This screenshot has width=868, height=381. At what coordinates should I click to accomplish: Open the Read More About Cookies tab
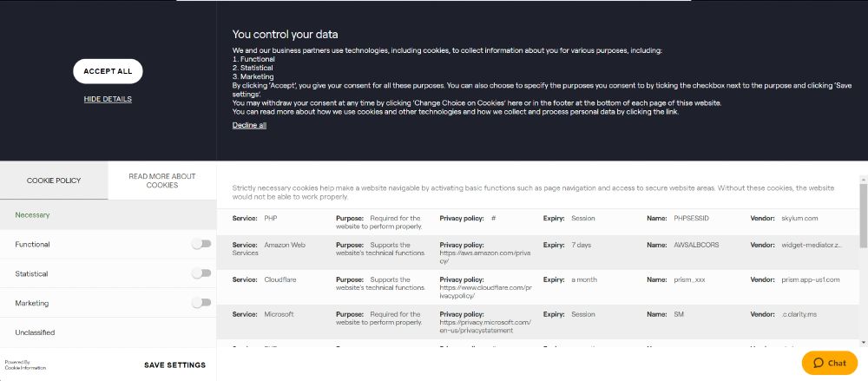click(162, 181)
